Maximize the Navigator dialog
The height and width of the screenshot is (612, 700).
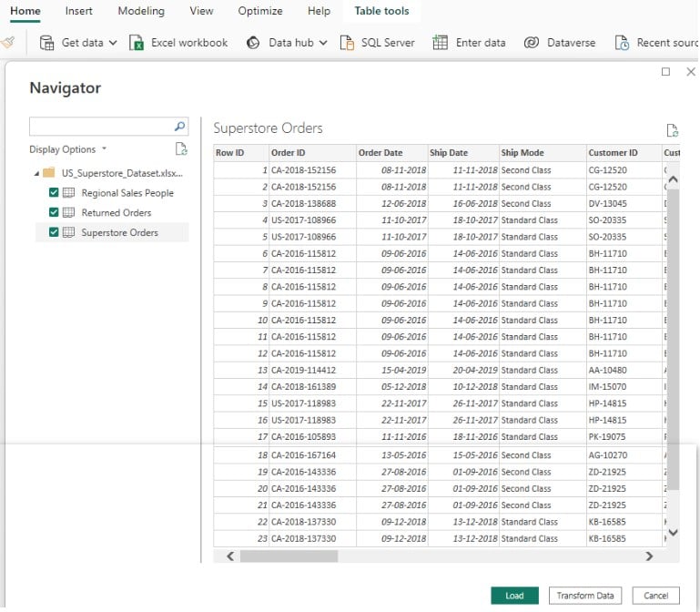[x=665, y=72]
